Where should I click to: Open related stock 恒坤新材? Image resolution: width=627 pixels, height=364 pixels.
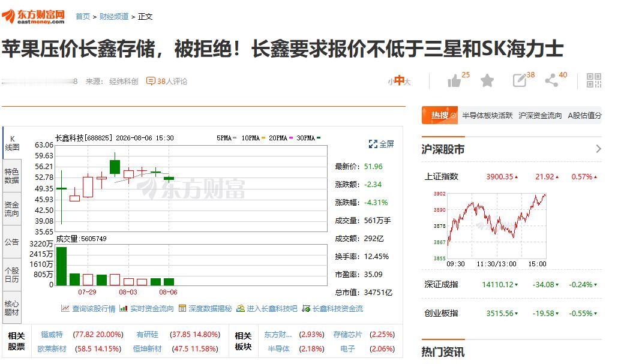(147, 349)
